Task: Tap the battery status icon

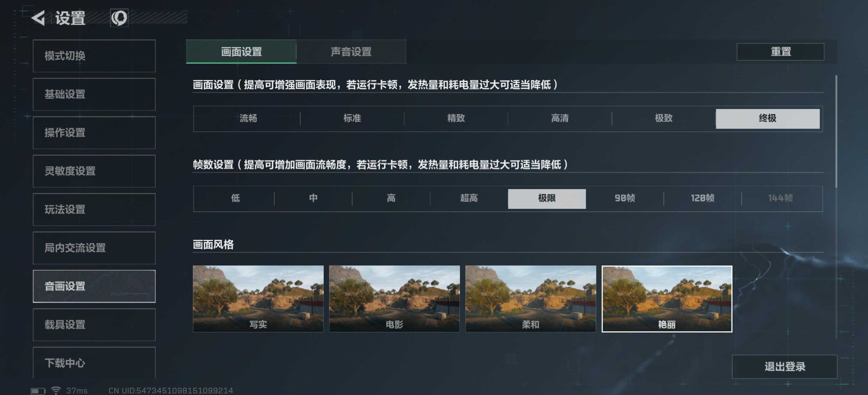Action: click(x=38, y=391)
